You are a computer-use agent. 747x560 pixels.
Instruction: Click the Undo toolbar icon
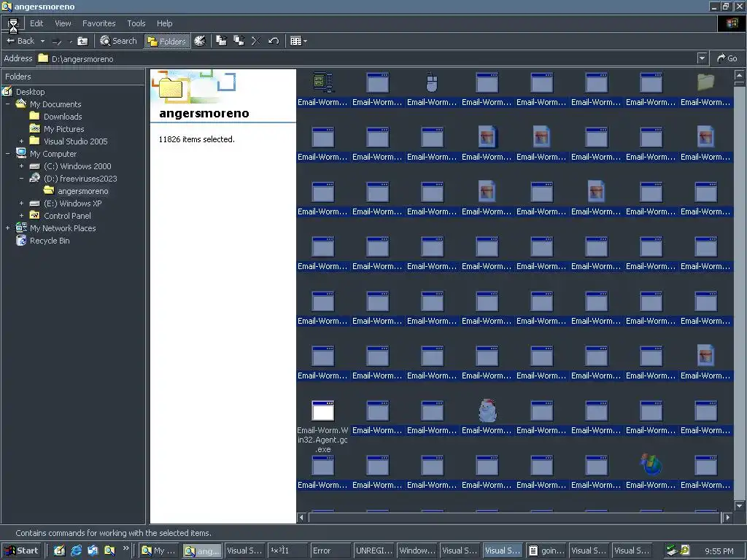pos(274,41)
